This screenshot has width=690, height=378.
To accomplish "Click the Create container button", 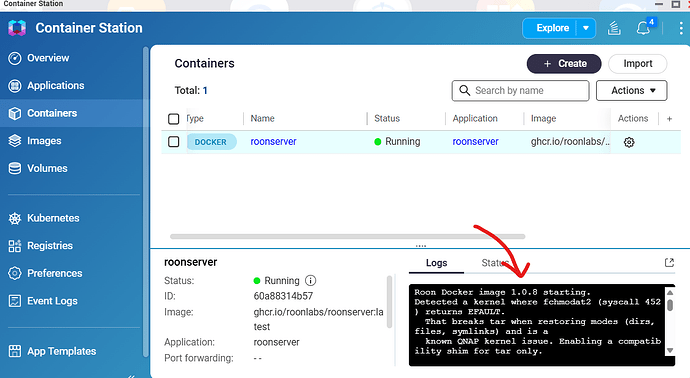I will pos(564,64).
